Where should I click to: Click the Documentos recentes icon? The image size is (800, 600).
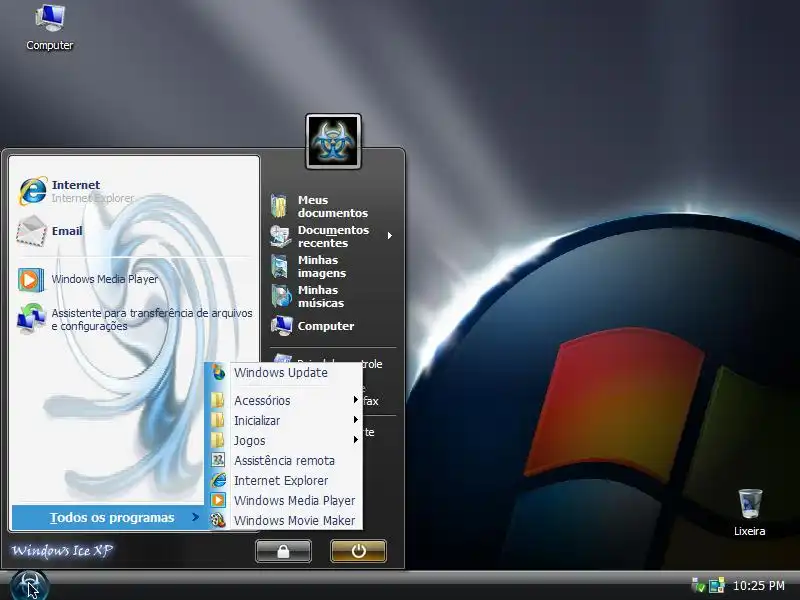(281, 236)
